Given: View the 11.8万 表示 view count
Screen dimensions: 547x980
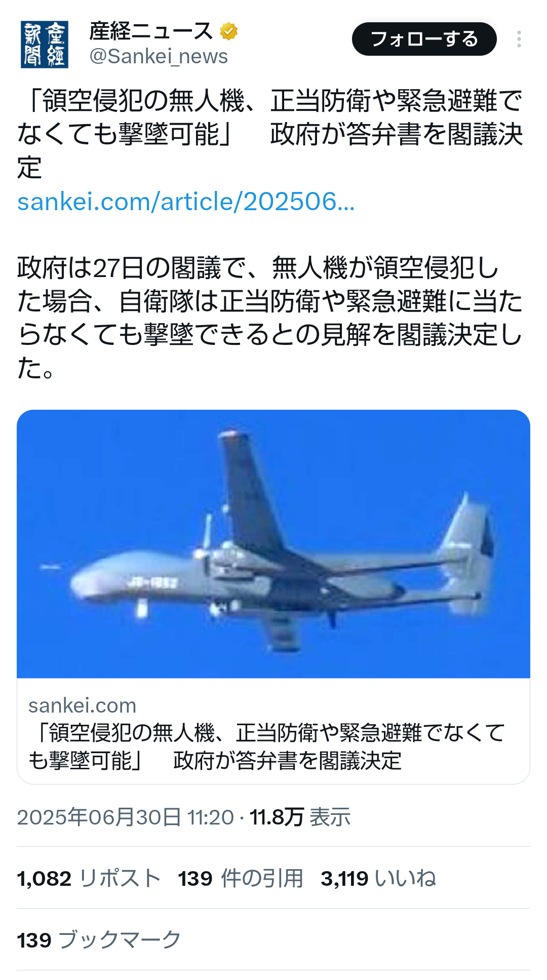Looking at the screenshot, I should pyautogui.click(x=300, y=817).
